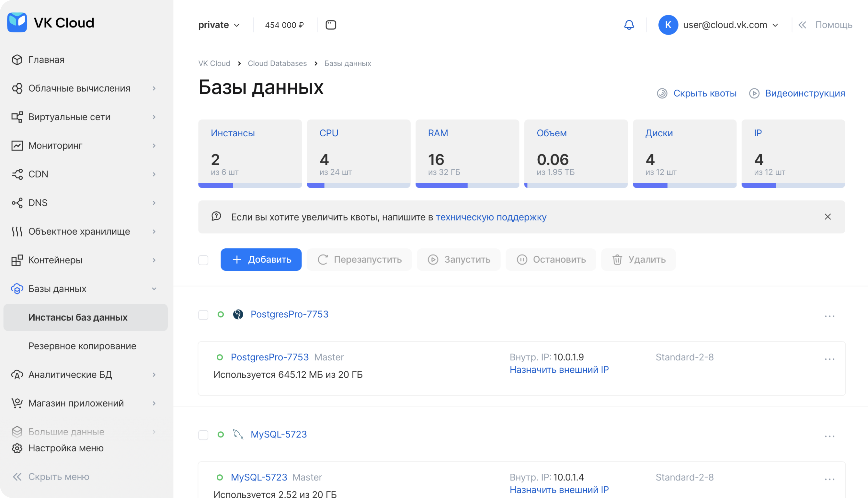The width and height of the screenshot is (868, 498).
Task: Open three-dots menu for PostgresPro-7753 Master node
Action: coord(829,359)
